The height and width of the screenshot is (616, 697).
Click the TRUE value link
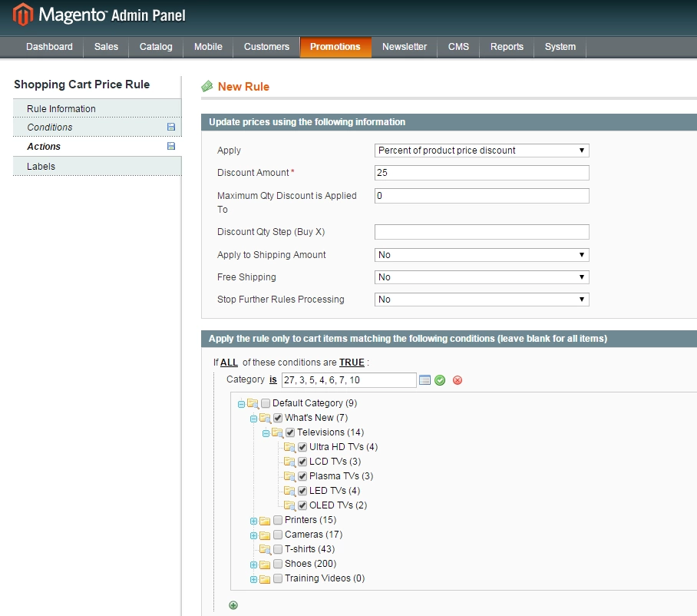click(x=352, y=363)
